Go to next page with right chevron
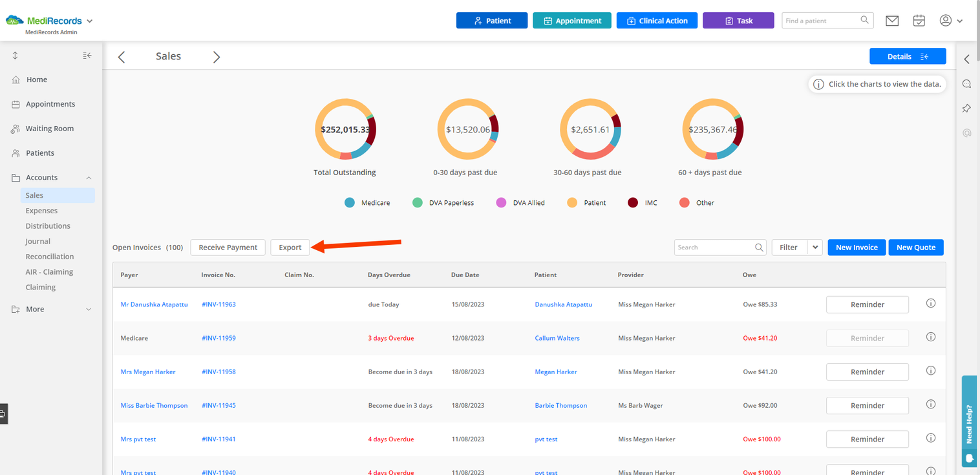Screen dimensions: 980x475 tap(217, 57)
